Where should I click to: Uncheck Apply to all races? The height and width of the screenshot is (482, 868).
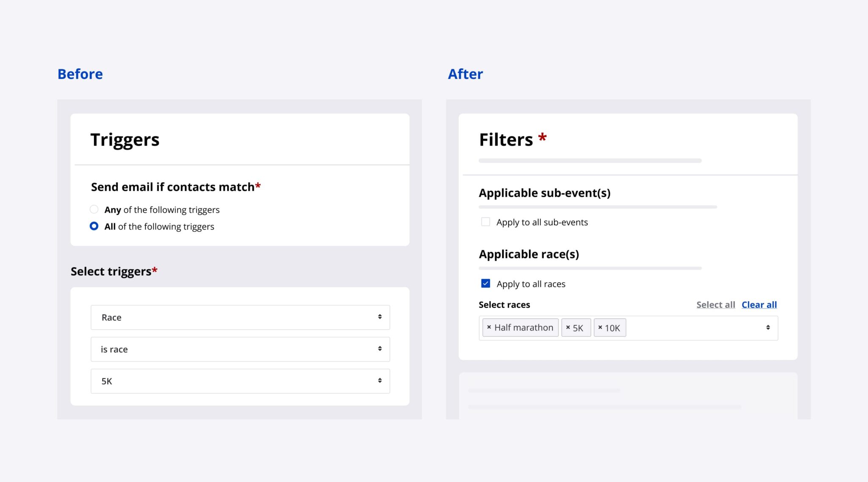pos(485,283)
